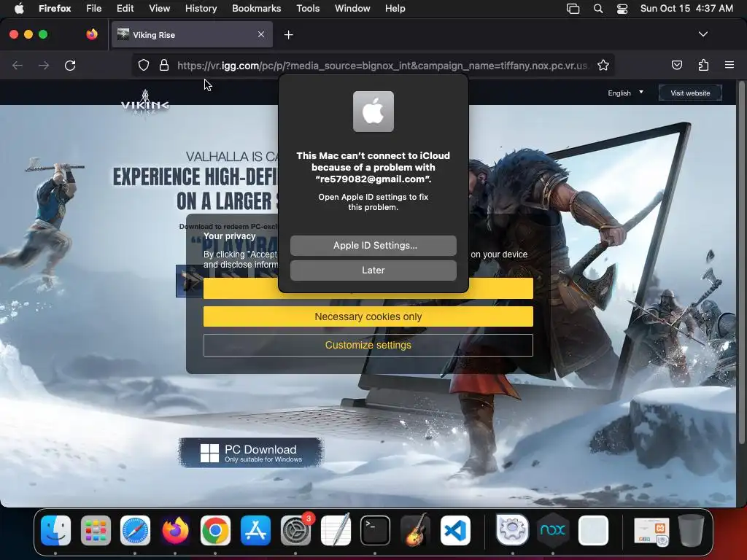This screenshot has height=560, width=747.
Task: Open the Help menu
Action: (395, 8)
